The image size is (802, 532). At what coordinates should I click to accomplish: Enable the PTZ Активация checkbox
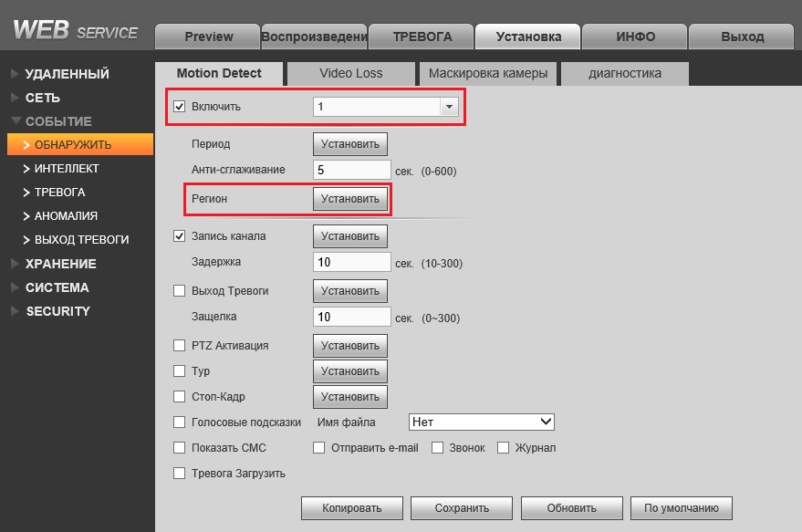click(x=179, y=345)
